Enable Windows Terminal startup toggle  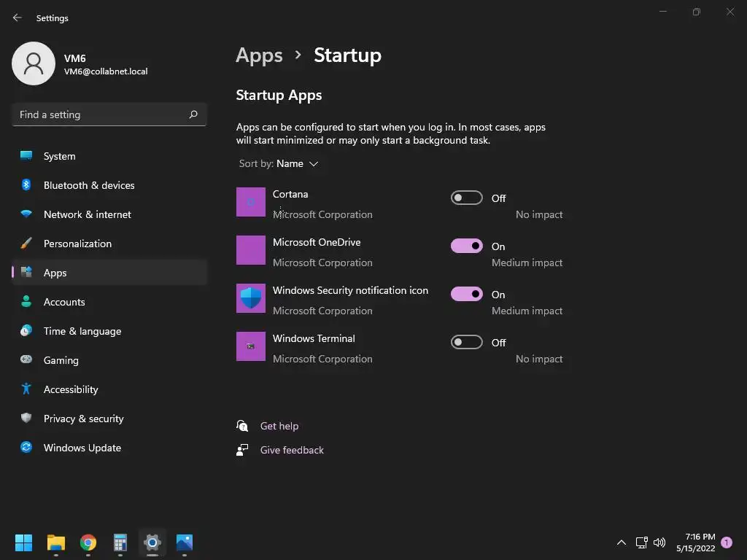(x=466, y=342)
